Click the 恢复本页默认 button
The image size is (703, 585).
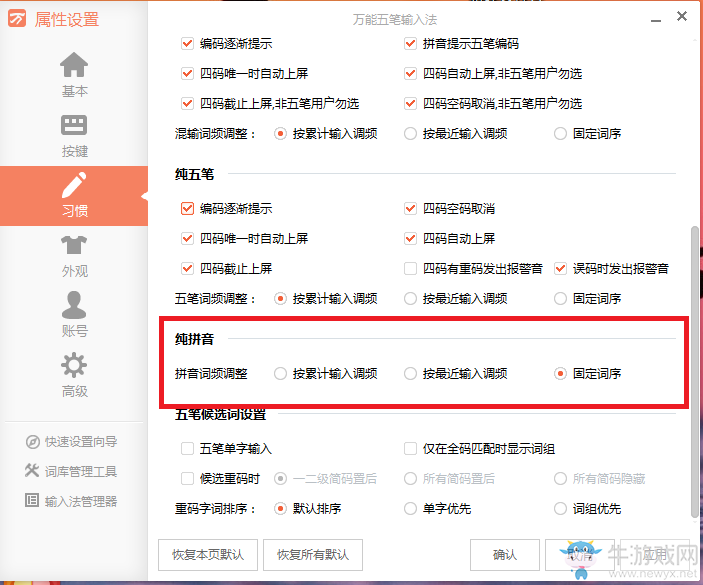[208, 555]
